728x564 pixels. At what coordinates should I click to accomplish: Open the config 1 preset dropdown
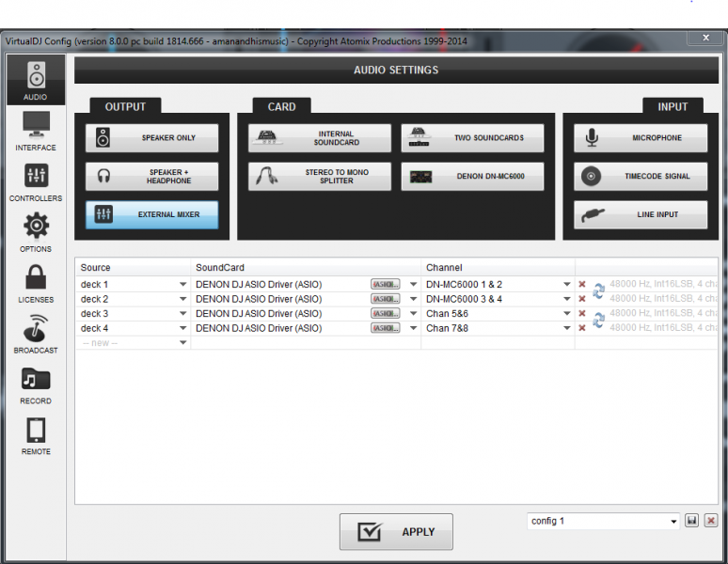coord(673,522)
